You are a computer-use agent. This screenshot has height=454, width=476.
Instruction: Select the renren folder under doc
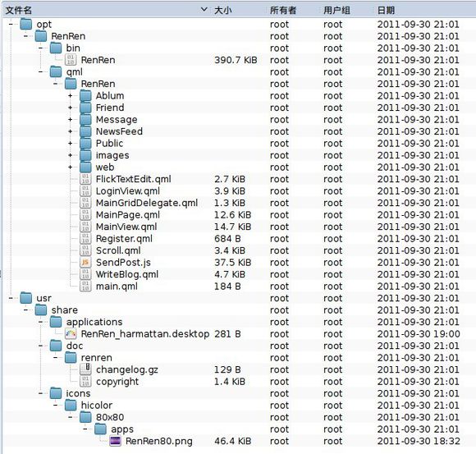click(x=97, y=357)
